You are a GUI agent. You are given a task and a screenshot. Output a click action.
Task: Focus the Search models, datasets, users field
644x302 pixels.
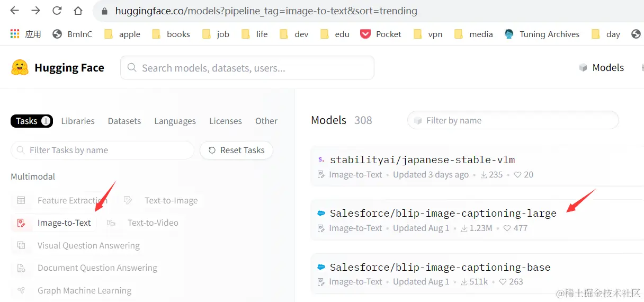(x=247, y=68)
